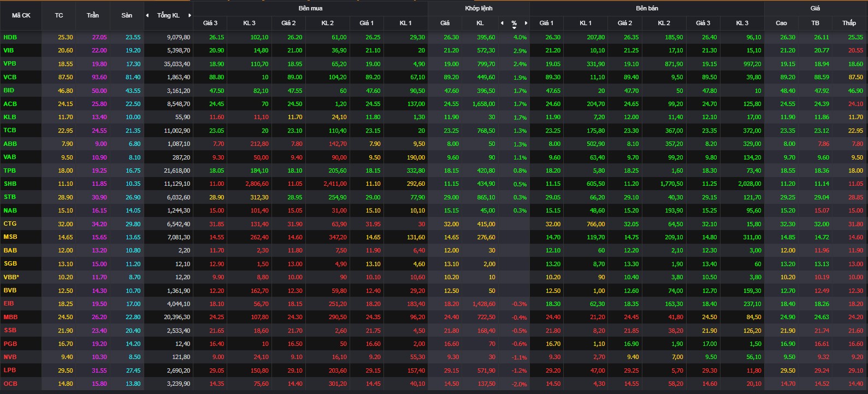Screen dimensions: 868x394
Task: Click the Bên bán group header
Action: pyautogui.click(x=647, y=8)
